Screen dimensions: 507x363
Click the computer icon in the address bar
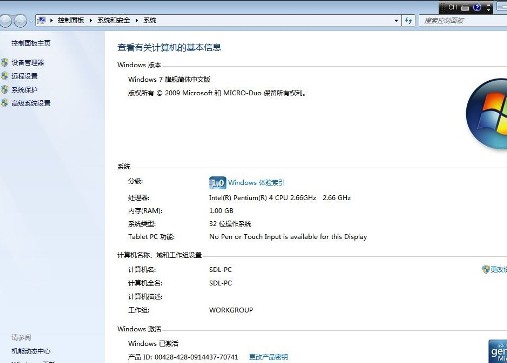point(41,20)
